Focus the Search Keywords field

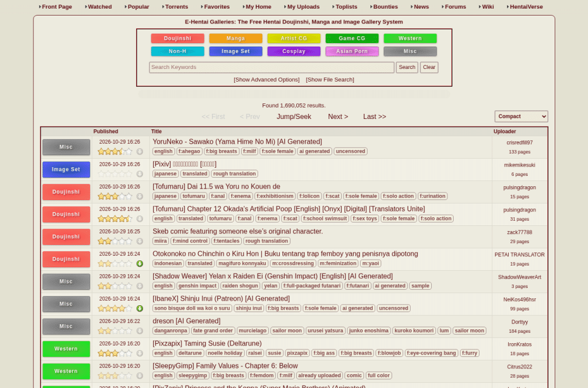click(272, 67)
